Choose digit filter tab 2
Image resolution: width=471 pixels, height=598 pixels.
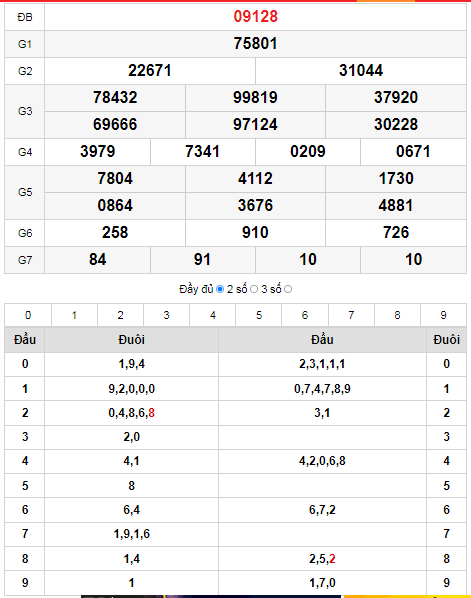[121, 315]
